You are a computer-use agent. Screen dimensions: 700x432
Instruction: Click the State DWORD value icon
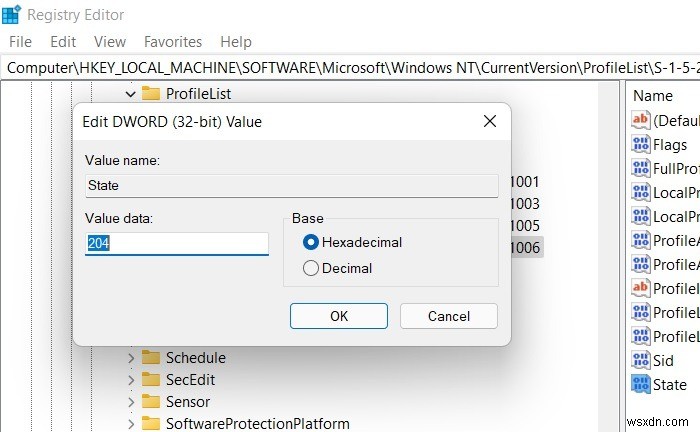coord(640,384)
